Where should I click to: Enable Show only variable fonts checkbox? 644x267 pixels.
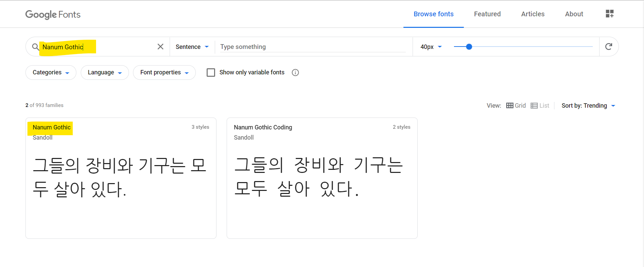pos(211,72)
